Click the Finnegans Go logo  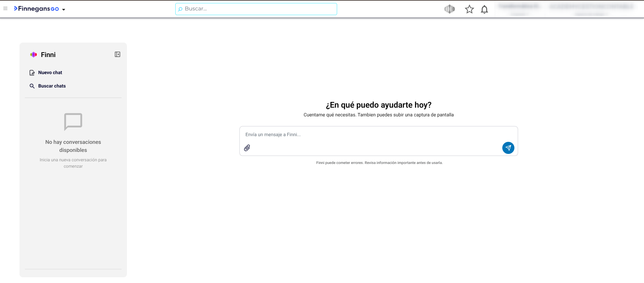(x=36, y=9)
